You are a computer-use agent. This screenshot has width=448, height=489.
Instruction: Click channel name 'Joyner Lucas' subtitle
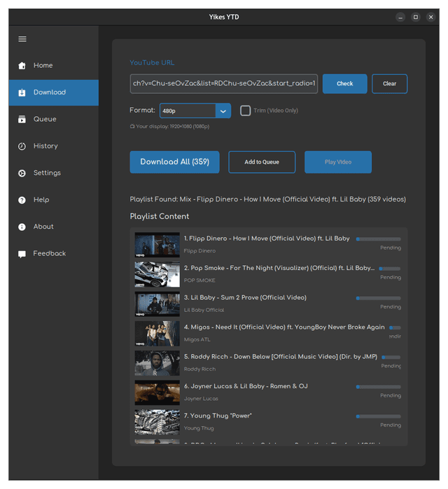[x=201, y=399]
